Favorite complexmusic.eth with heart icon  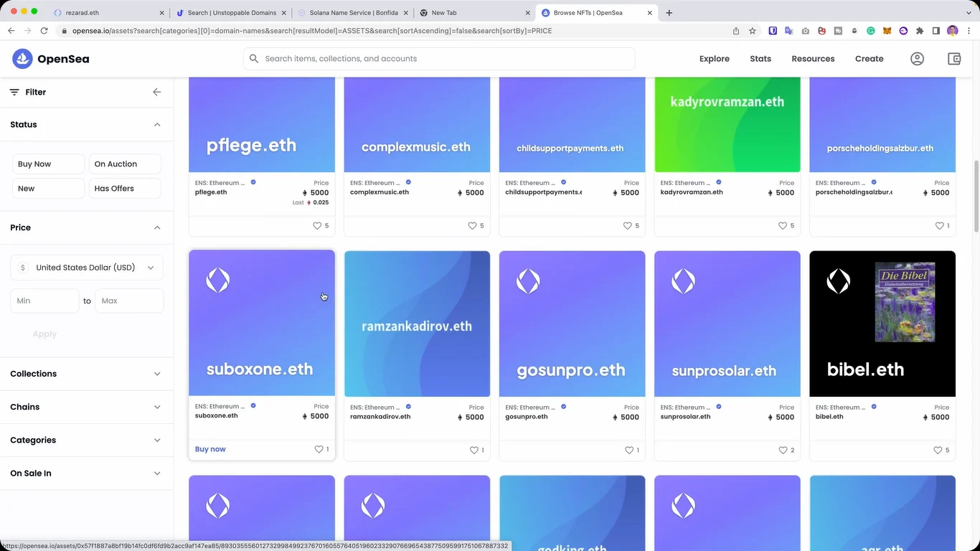(x=472, y=225)
